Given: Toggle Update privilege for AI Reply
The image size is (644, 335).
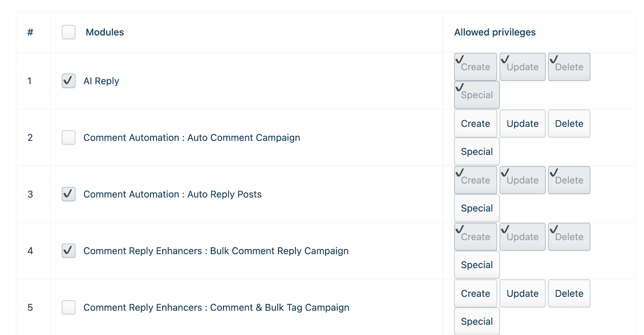Looking at the screenshot, I should [x=522, y=67].
